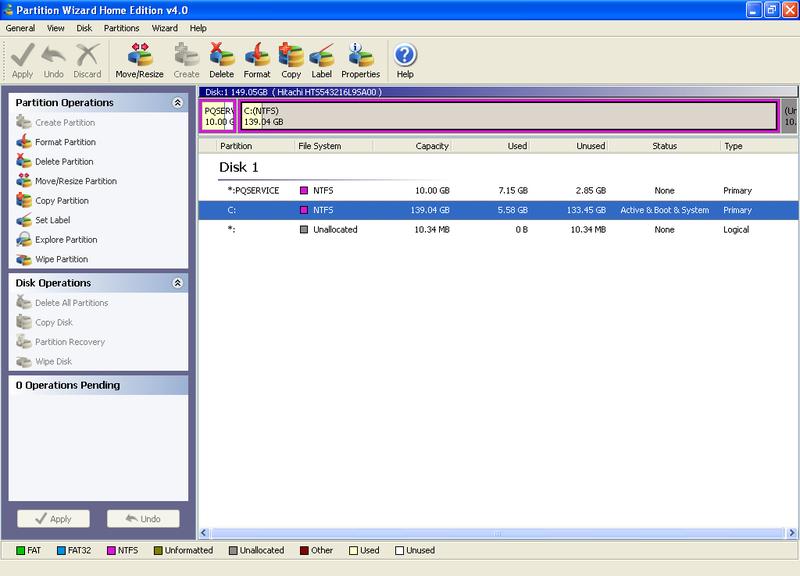This screenshot has width=800, height=576.
Task: Select the *:PQSERVICE partition row
Action: coord(498,190)
